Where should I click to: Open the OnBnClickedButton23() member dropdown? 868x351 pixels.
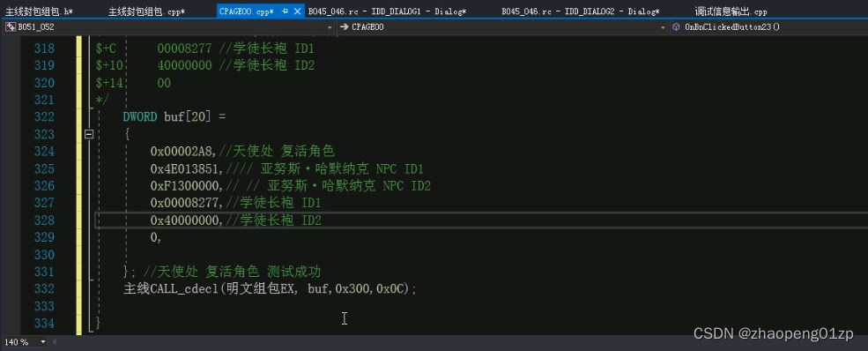tap(769, 26)
